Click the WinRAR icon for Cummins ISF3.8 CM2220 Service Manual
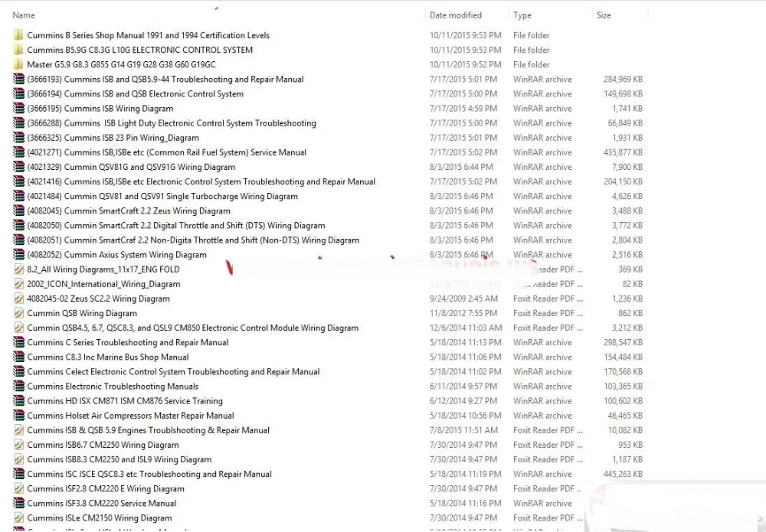The image size is (766, 532). [18, 503]
